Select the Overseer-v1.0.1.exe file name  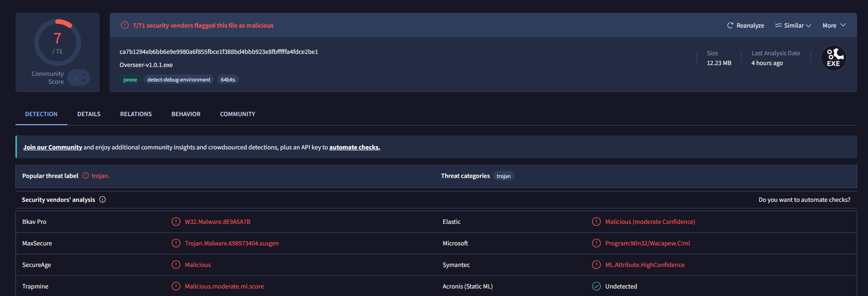pos(146,65)
